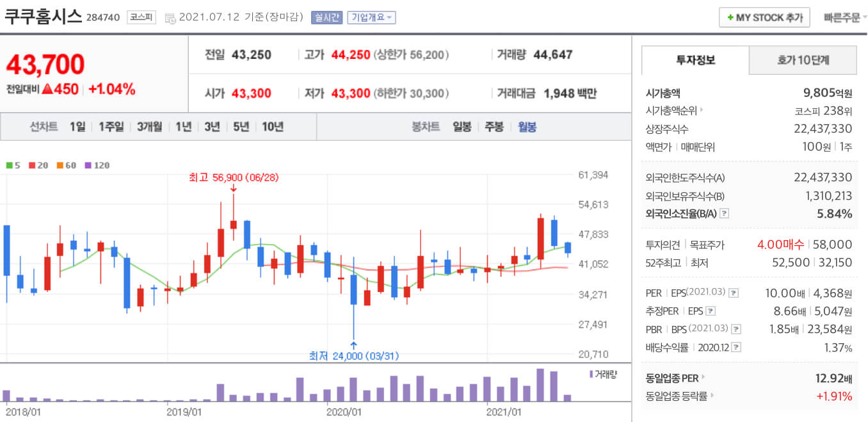Click the 거래대금 value 1,948 백만
This screenshot has height=422, width=868.
pyautogui.click(x=570, y=93)
